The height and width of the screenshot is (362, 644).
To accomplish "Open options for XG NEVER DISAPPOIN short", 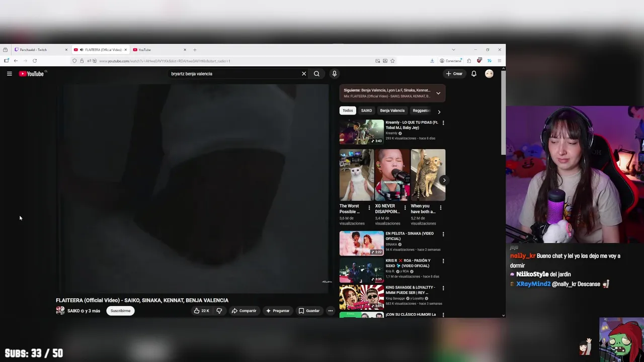I will tap(405, 208).
